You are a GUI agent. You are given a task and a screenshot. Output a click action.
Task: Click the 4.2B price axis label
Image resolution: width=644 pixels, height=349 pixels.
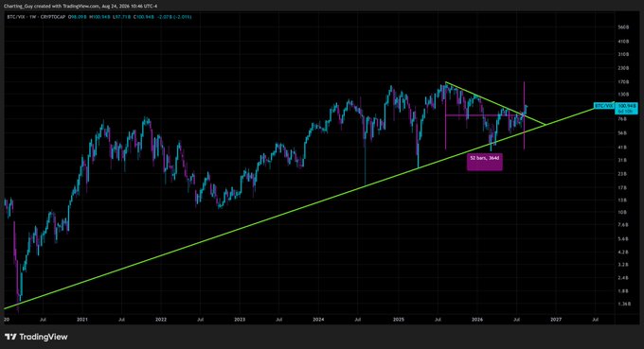[622, 253]
